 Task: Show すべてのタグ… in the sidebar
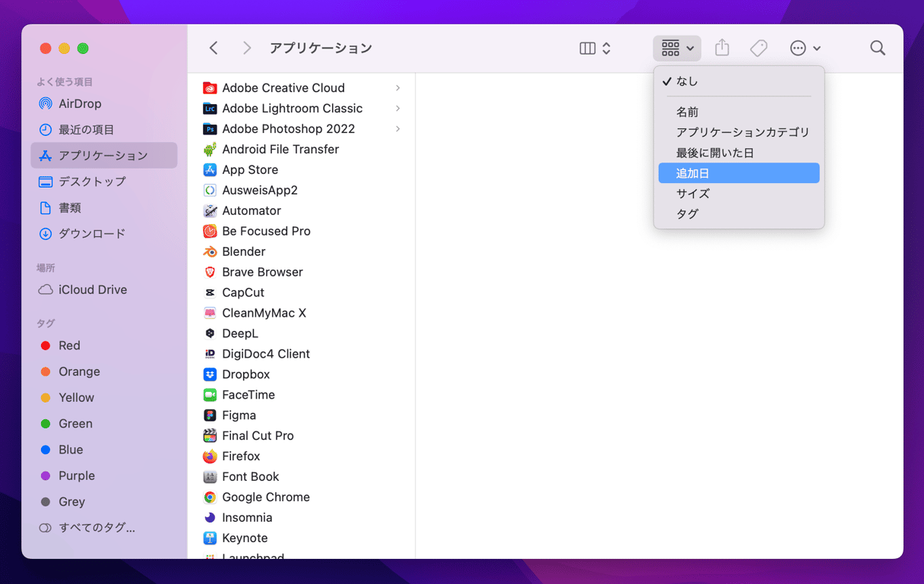[x=104, y=528]
